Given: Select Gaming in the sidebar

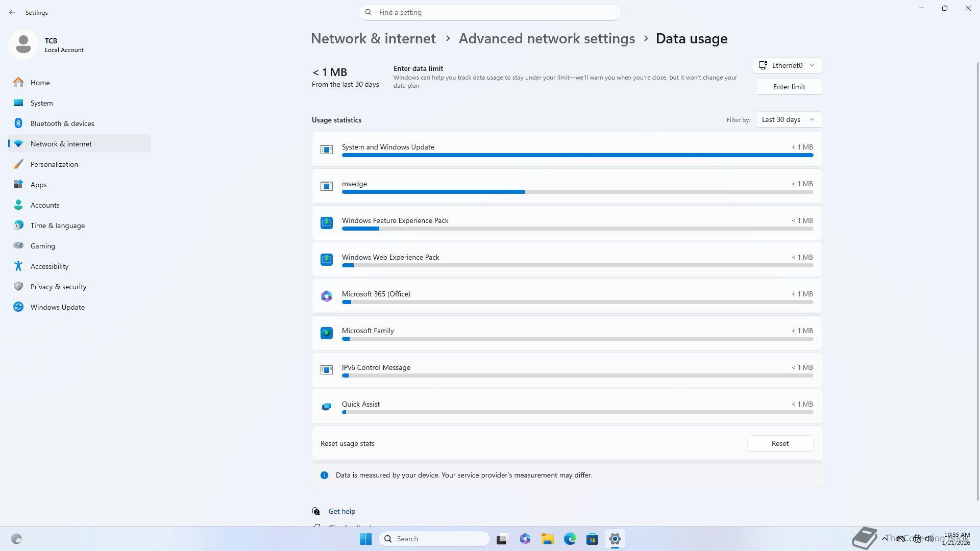Looking at the screenshot, I should [43, 246].
